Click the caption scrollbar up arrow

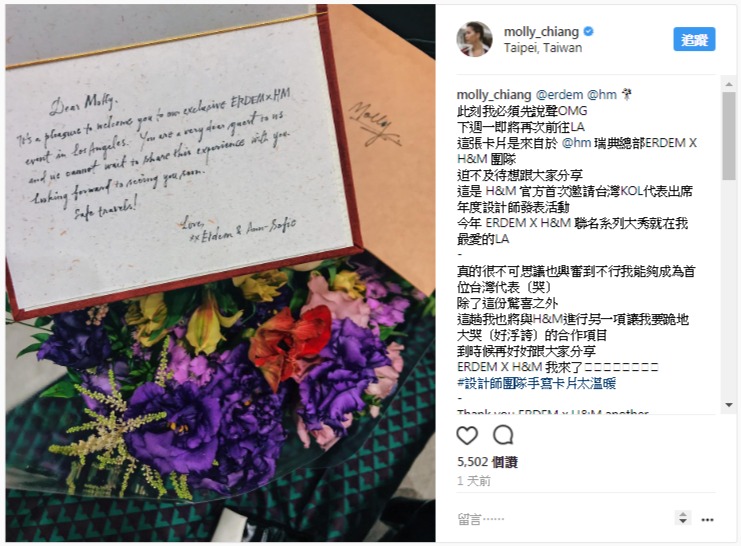[729, 84]
